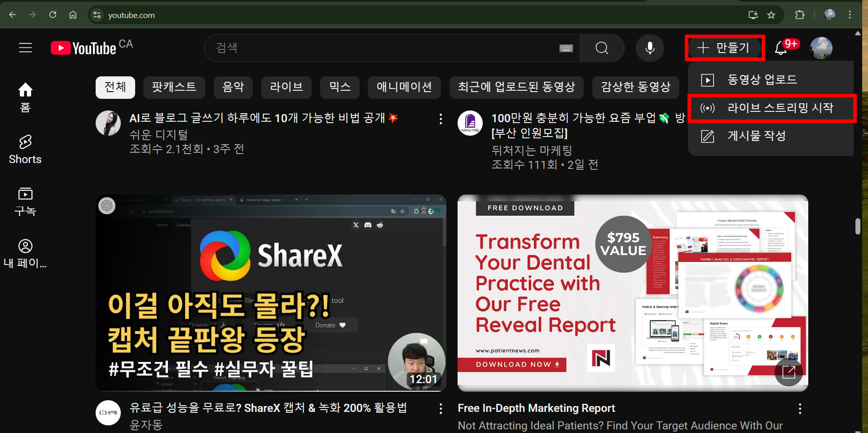Select the 음악 filter chip
Viewport: 868px width, 433px height.
click(234, 87)
